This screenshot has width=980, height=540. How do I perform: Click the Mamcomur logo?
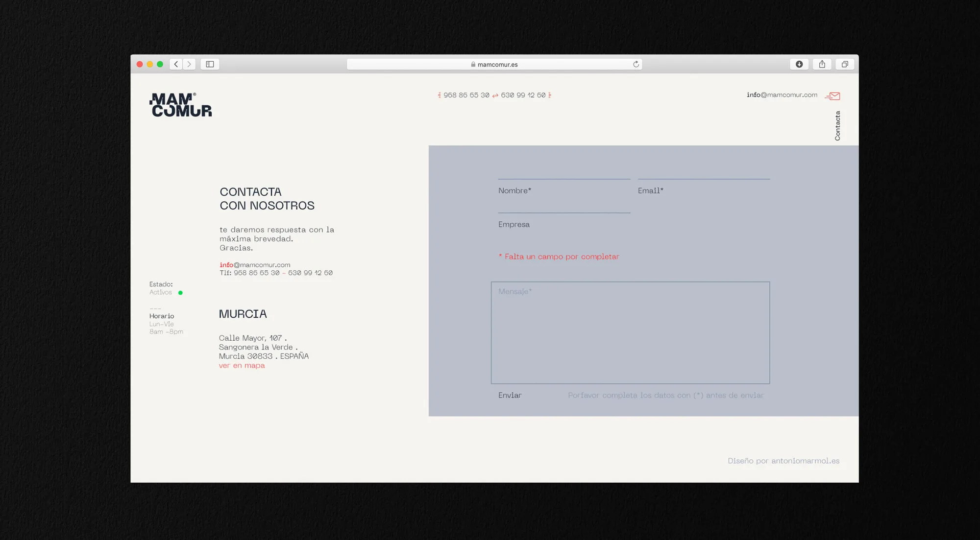pyautogui.click(x=181, y=105)
